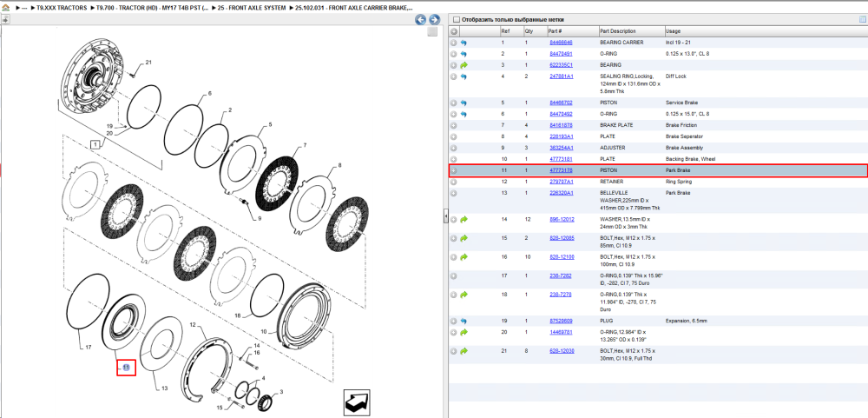Open part number 84161878 link
Image resolution: width=868 pixels, height=418 pixels.
(561, 125)
